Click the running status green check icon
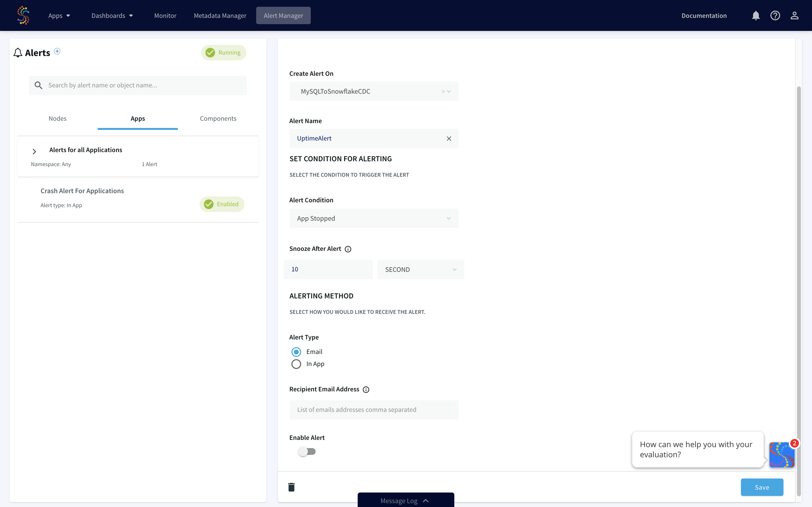The height and width of the screenshot is (507, 812). pos(210,53)
